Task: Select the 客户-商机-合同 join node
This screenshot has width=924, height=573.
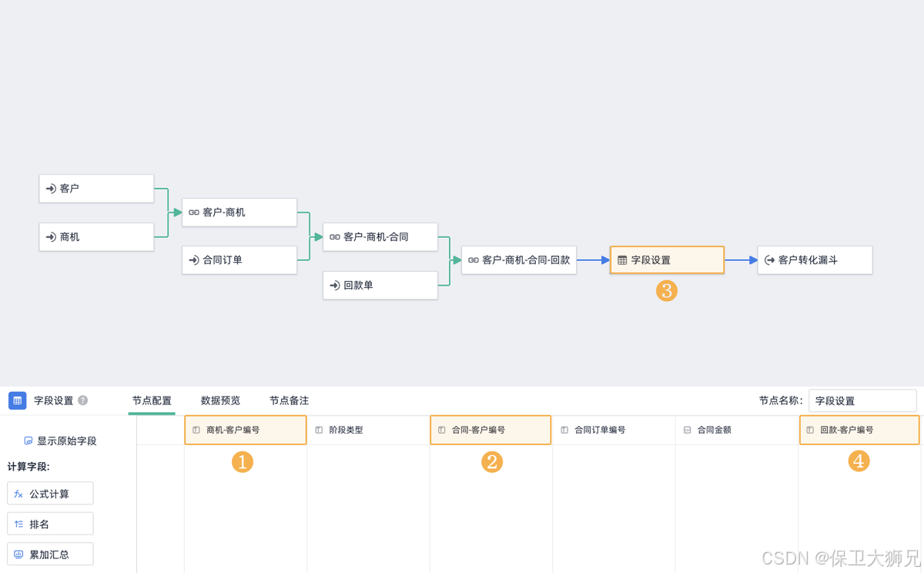Action: (380, 237)
